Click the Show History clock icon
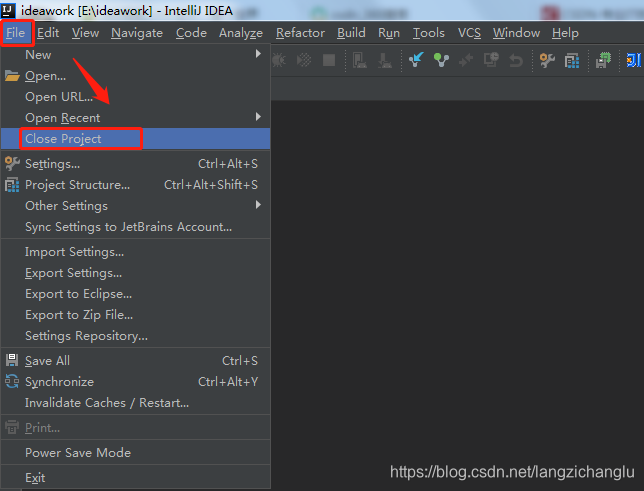This screenshot has width=644, height=491. 491,60
